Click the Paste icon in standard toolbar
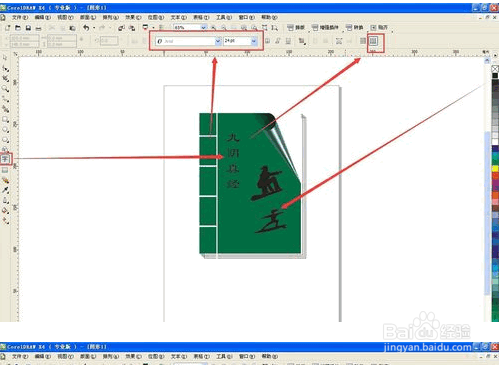Viewport: 500px width, 365px height. point(72,28)
